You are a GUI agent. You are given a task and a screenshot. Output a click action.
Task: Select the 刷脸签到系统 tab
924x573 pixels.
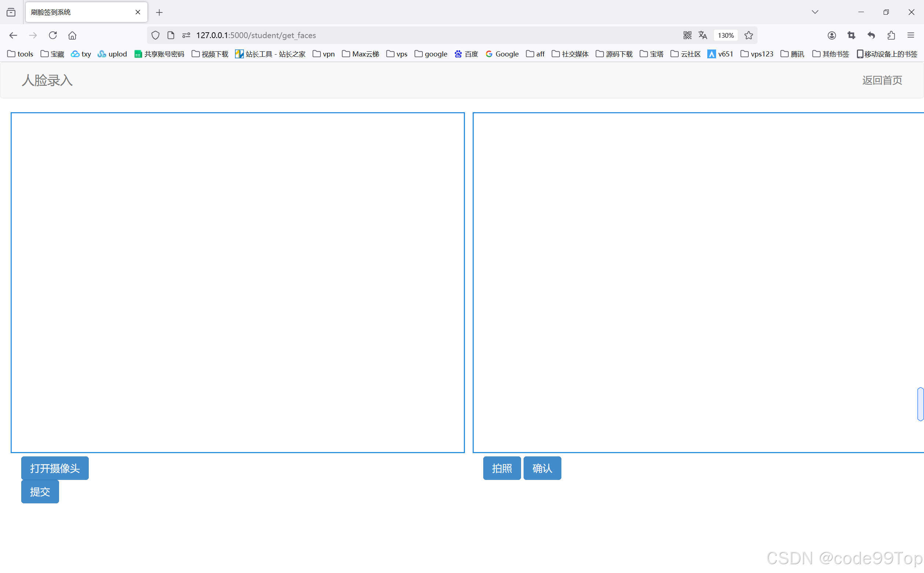click(87, 12)
